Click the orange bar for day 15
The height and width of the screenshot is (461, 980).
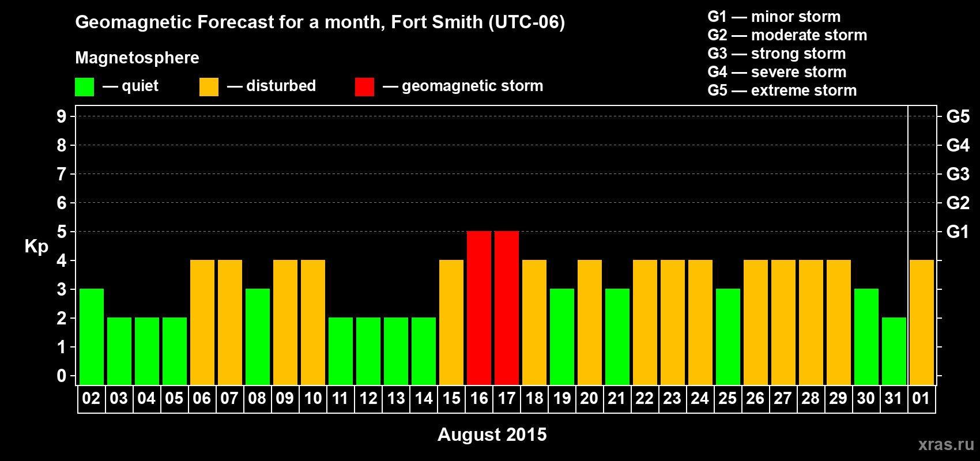point(451,322)
